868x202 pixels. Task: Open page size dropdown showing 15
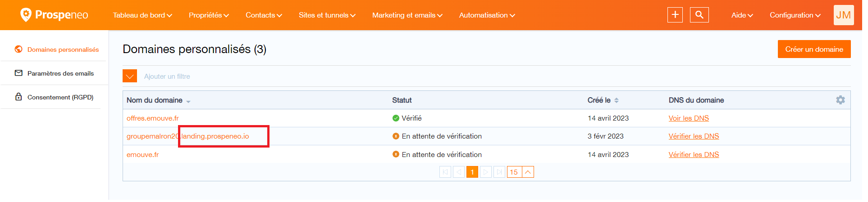(521, 172)
